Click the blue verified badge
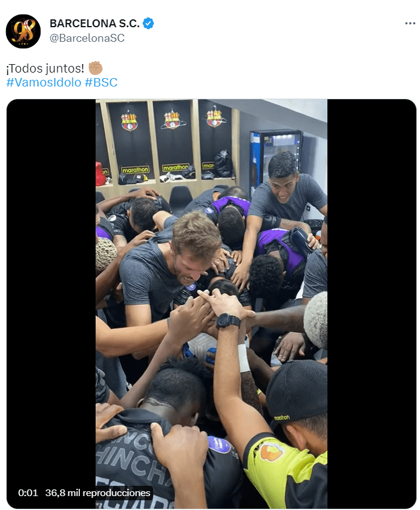Image resolution: width=420 pixels, height=510 pixels. (x=148, y=24)
